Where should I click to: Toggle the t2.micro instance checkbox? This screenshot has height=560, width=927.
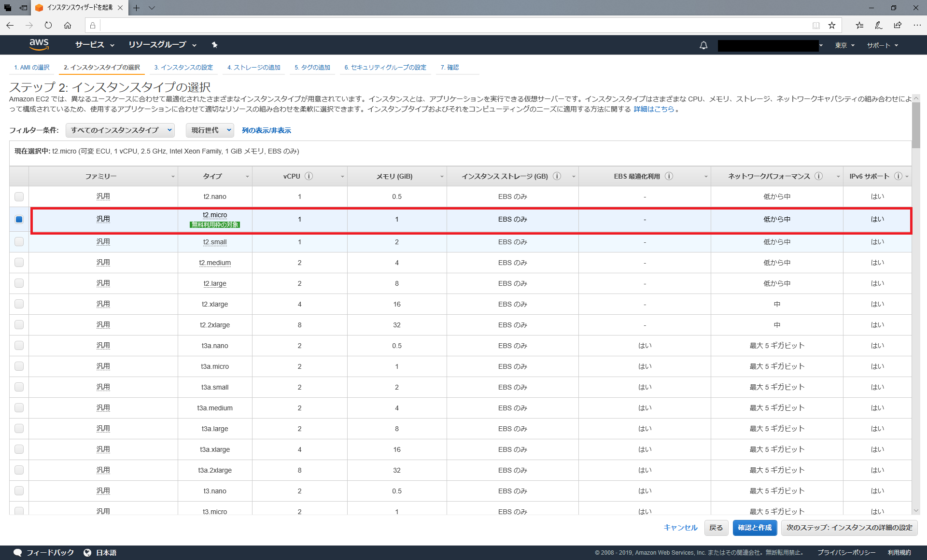point(19,219)
